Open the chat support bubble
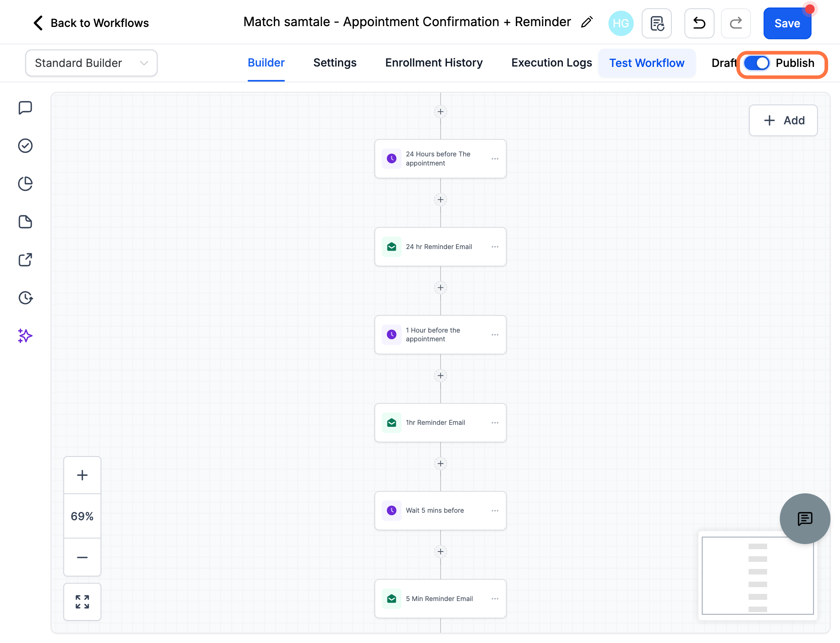 point(805,519)
